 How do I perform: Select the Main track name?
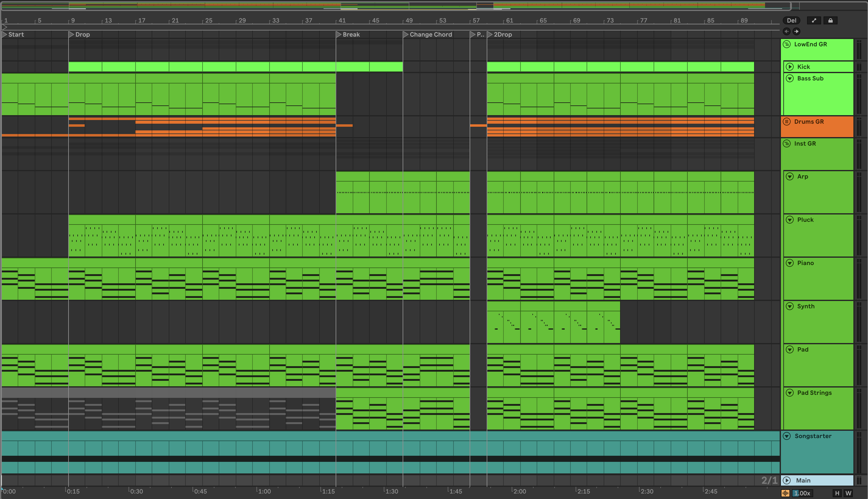pyautogui.click(x=803, y=480)
